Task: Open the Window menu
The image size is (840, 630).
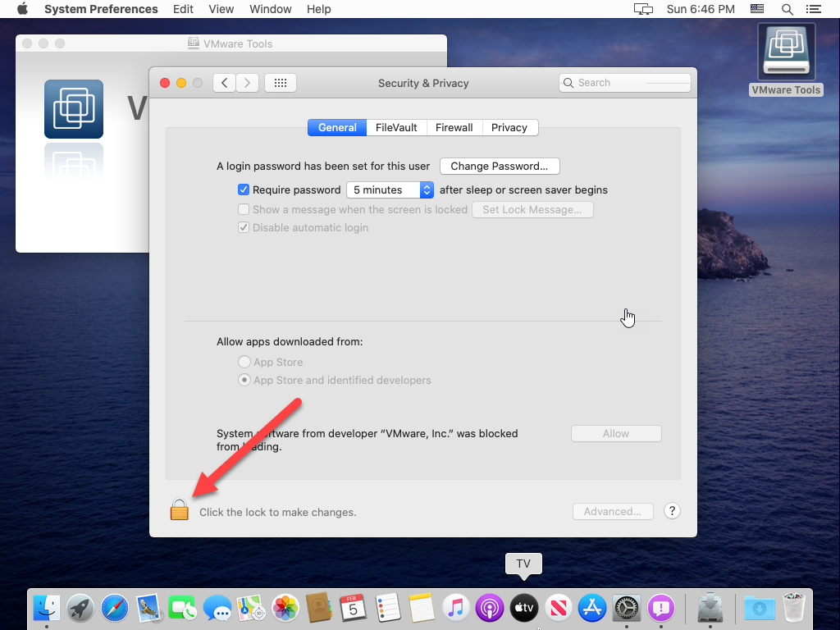Action: click(271, 9)
